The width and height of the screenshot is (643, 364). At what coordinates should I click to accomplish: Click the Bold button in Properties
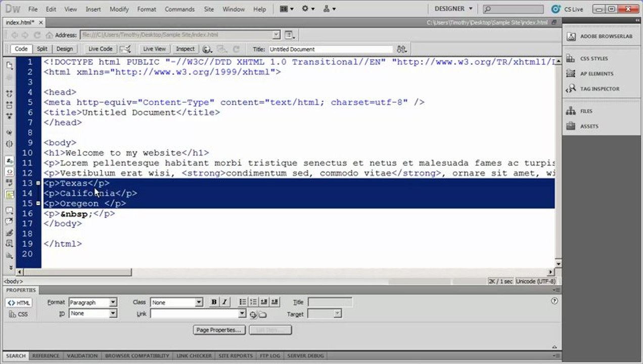(214, 302)
